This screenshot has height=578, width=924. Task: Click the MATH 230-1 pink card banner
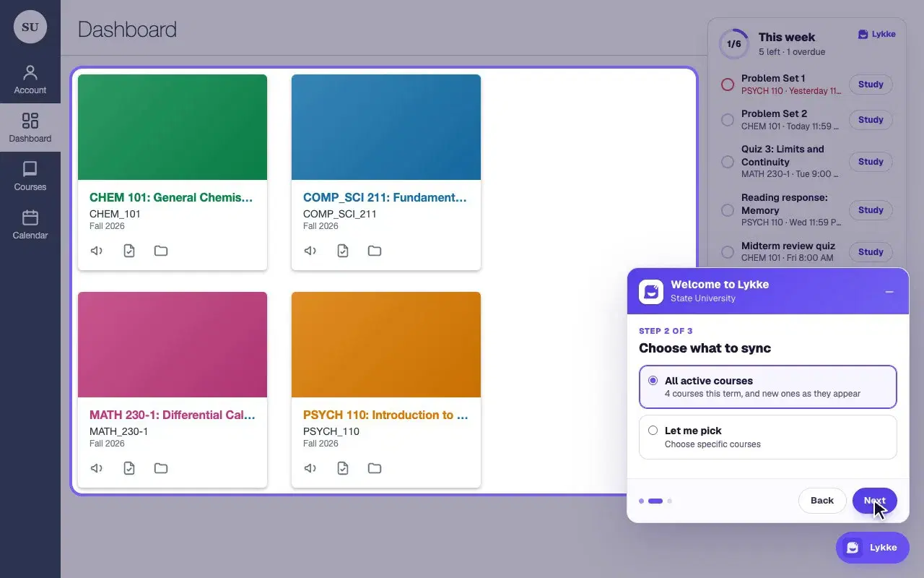[173, 345]
